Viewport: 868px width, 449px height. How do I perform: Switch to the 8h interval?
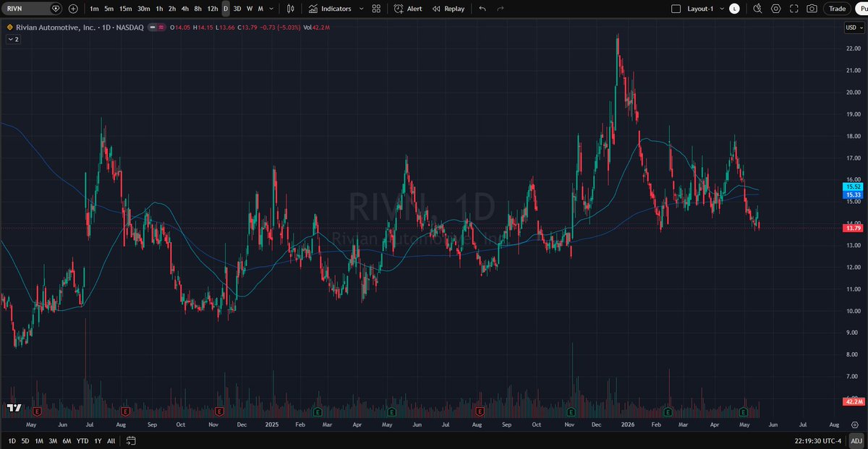[197, 9]
